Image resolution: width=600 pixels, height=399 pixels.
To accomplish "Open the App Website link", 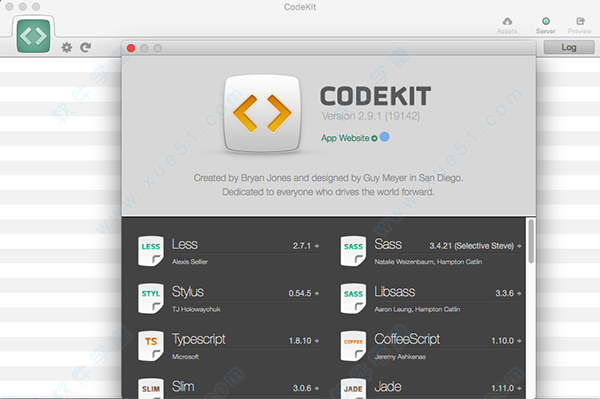I will (349, 138).
